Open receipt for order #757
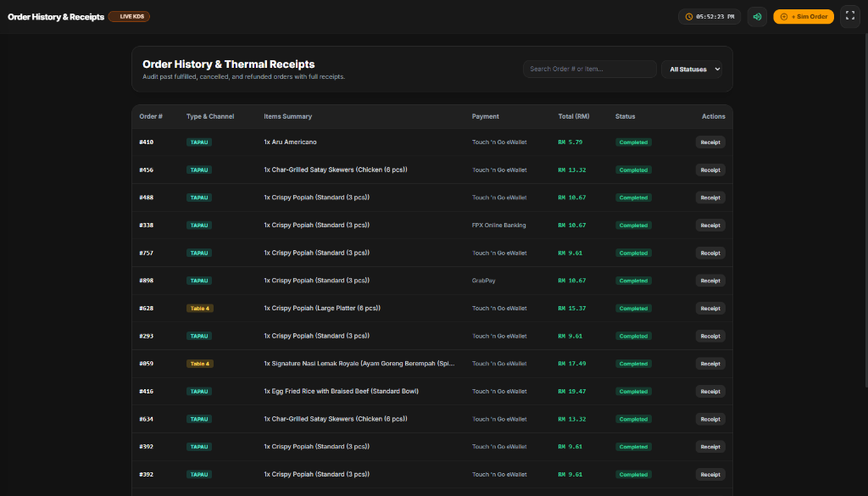Viewport: 868px width, 496px height. (710, 253)
